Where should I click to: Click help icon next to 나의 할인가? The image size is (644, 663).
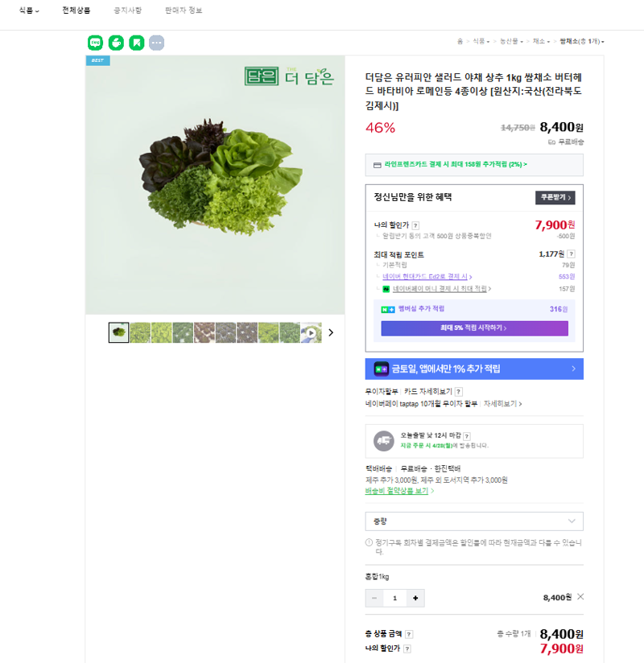[415, 225]
